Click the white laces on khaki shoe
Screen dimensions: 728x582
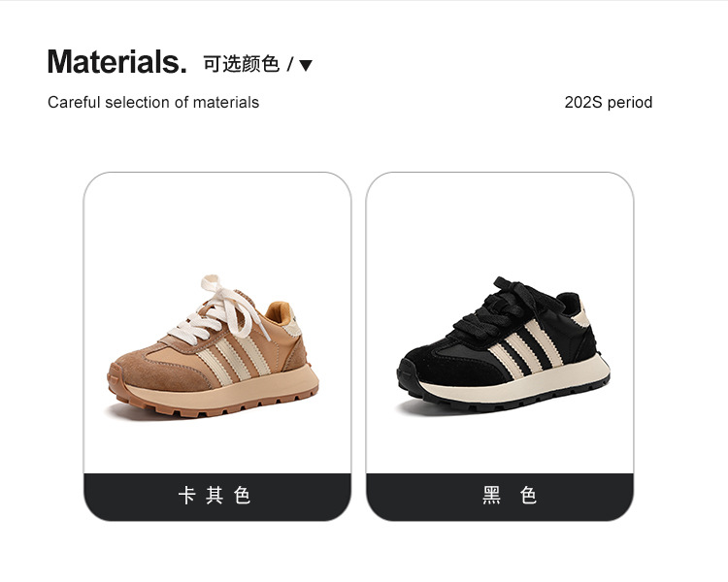pyautogui.click(x=218, y=311)
